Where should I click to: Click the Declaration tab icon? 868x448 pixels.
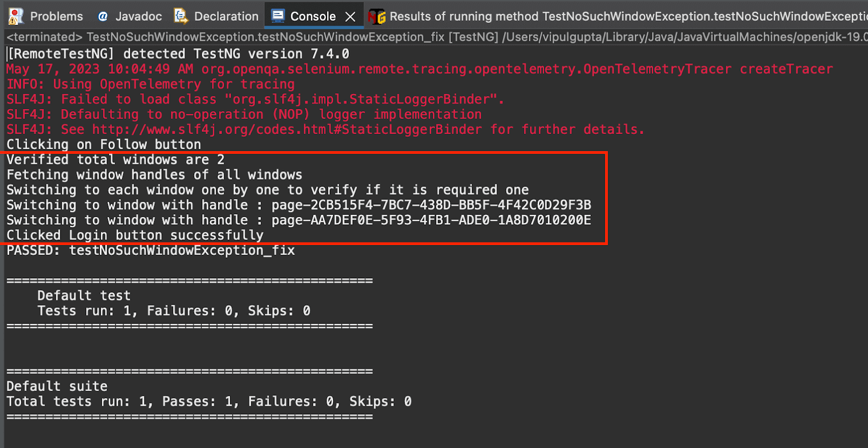181,16
